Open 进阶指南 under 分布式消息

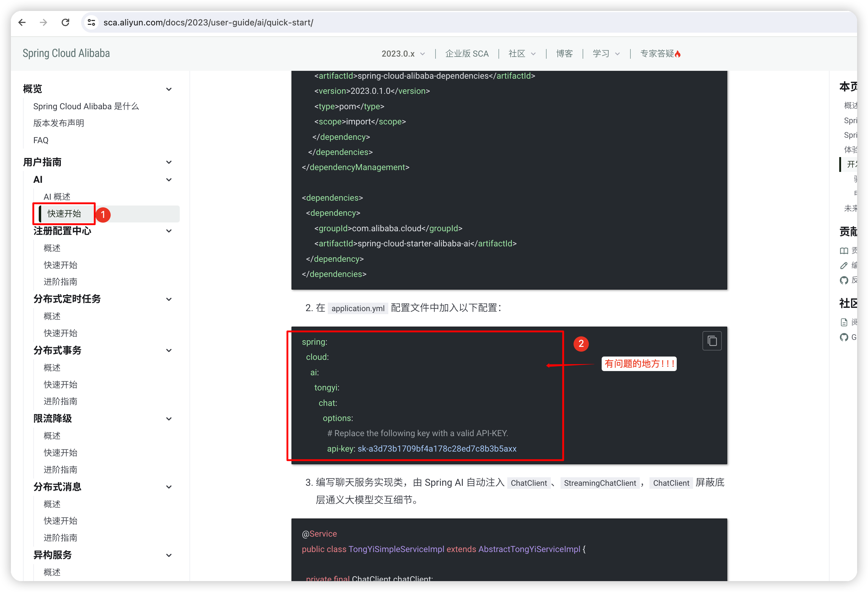61,538
